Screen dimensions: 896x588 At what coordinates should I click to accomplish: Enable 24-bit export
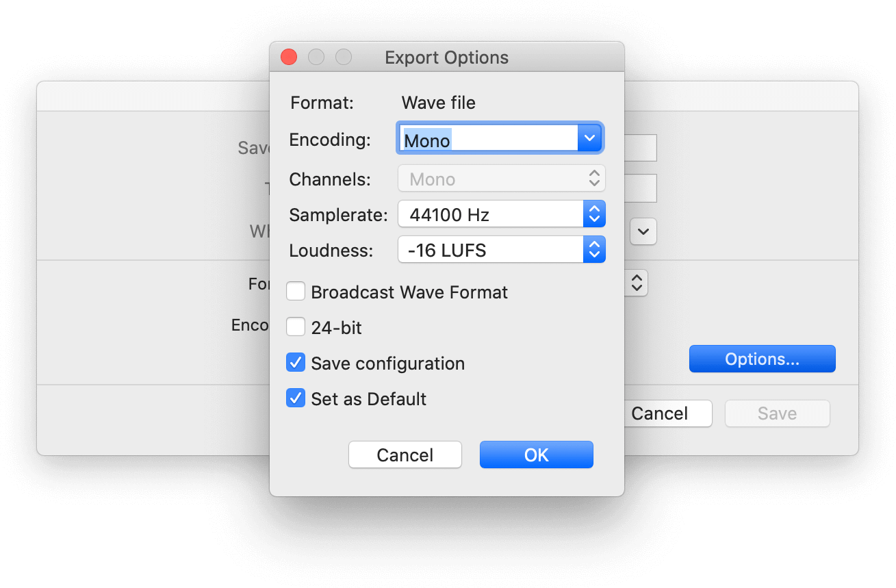point(295,327)
